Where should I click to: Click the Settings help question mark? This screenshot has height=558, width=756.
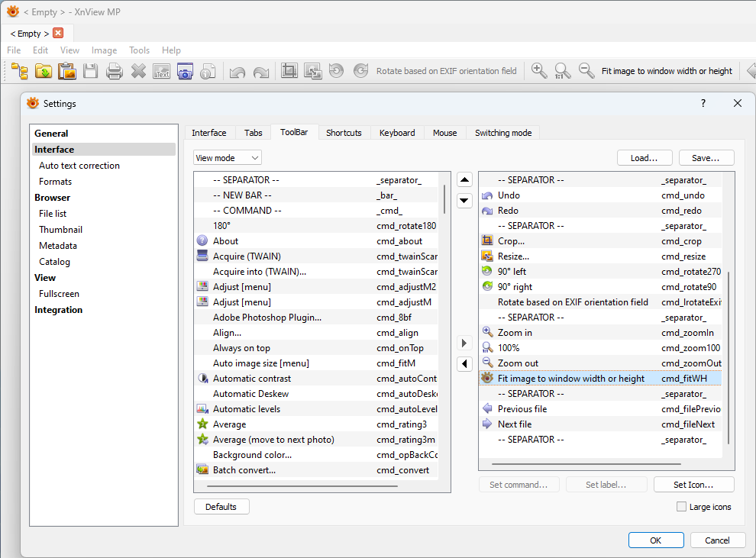coord(703,103)
